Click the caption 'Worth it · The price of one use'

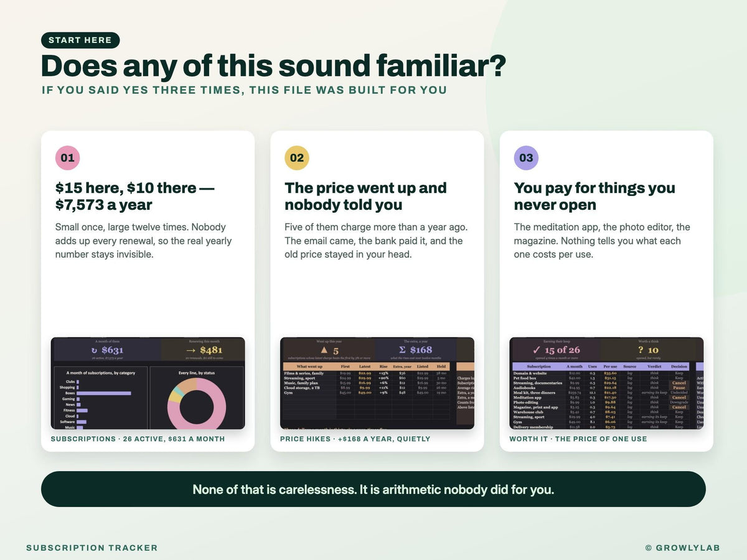[578, 439]
